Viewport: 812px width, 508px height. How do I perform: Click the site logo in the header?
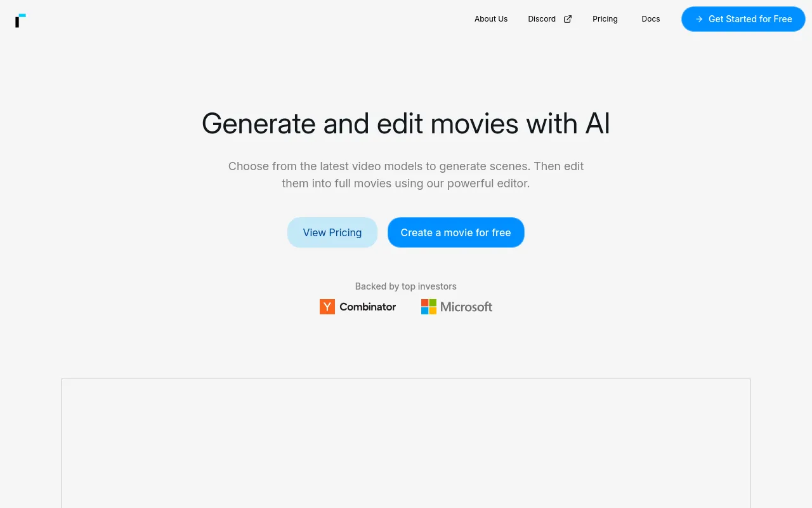pyautogui.click(x=20, y=20)
